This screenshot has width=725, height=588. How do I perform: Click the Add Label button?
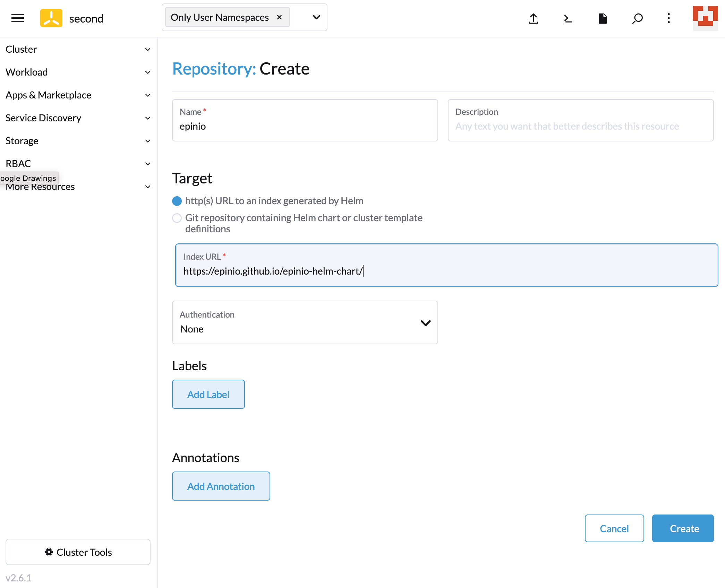point(208,394)
